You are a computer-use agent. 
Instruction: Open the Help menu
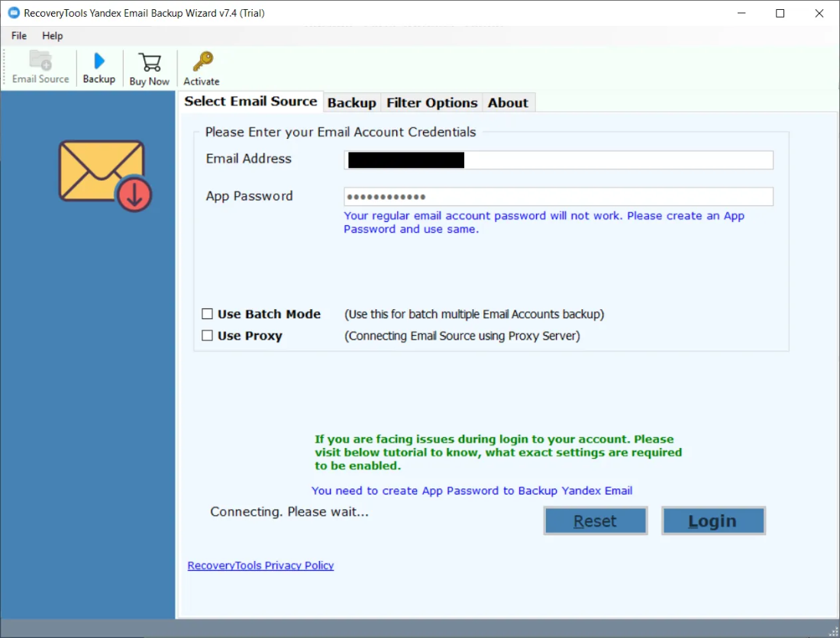pos(53,35)
